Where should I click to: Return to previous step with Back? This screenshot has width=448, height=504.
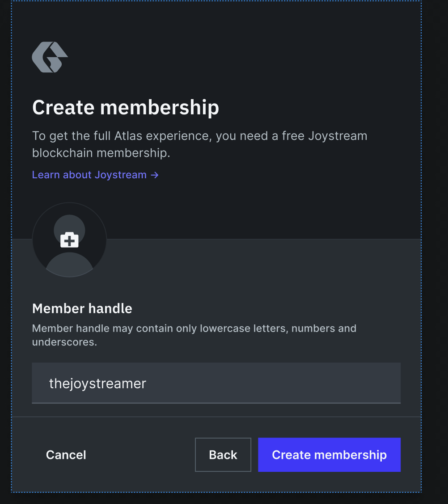(223, 454)
